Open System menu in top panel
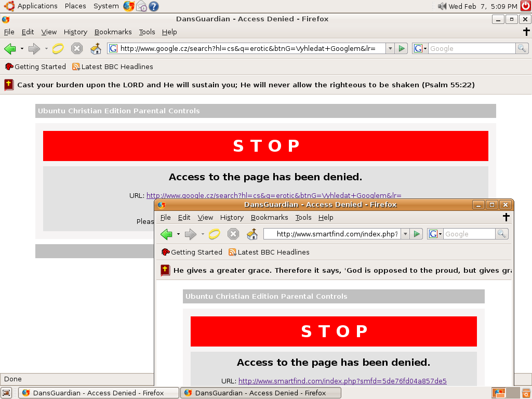 [x=106, y=6]
